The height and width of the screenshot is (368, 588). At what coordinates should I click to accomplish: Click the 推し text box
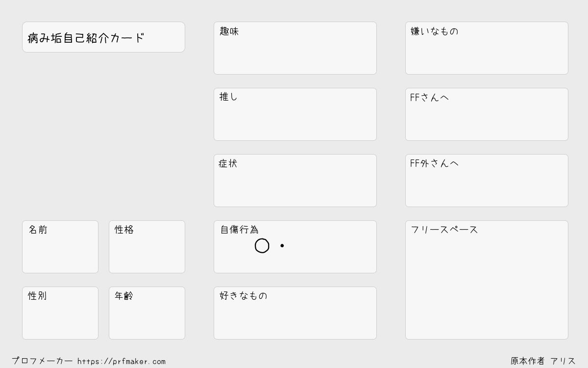(x=295, y=114)
